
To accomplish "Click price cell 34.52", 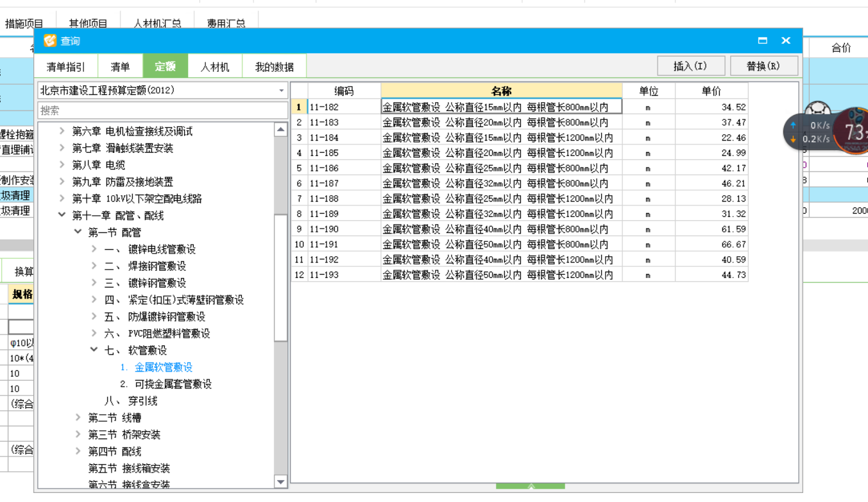I will pos(711,107).
